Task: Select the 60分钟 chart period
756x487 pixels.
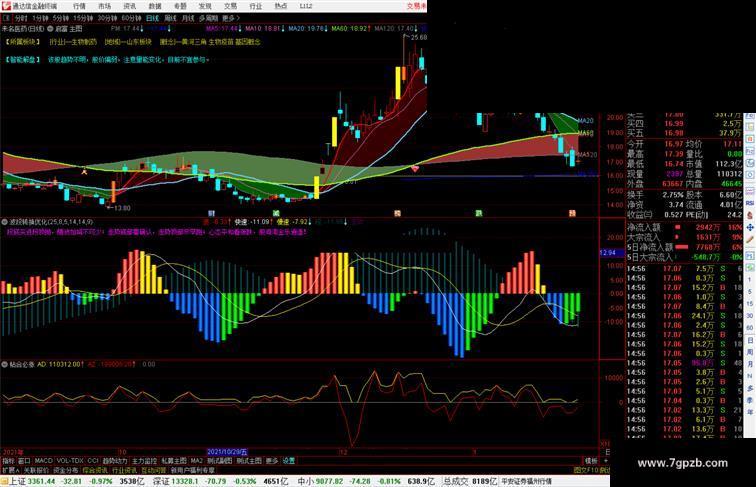Action: pos(131,18)
